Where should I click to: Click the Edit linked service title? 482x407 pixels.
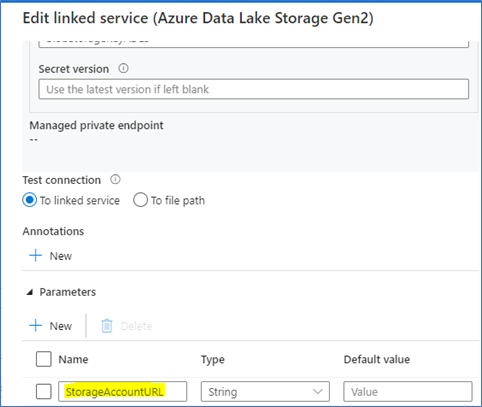click(x=198, y=18)
